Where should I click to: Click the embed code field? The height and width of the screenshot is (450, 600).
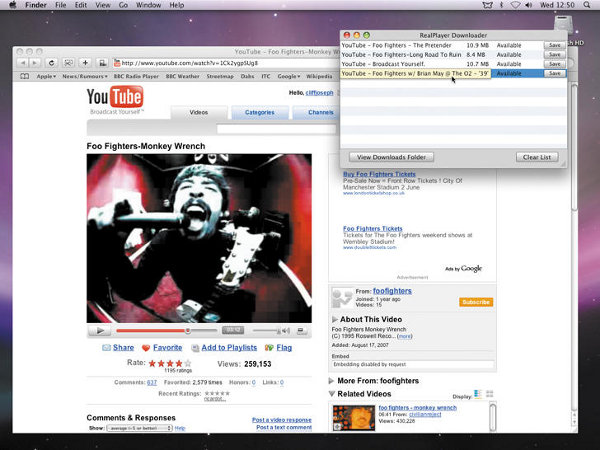(412, 365)
